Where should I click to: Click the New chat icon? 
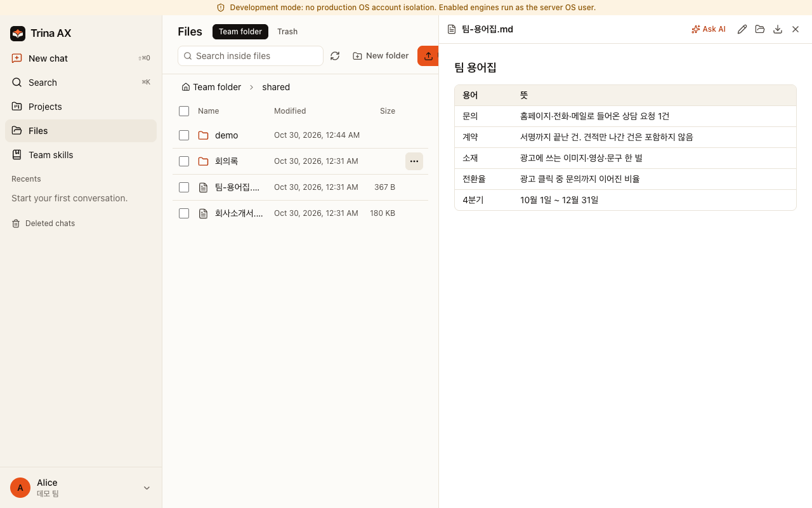(x=17, y=58)
